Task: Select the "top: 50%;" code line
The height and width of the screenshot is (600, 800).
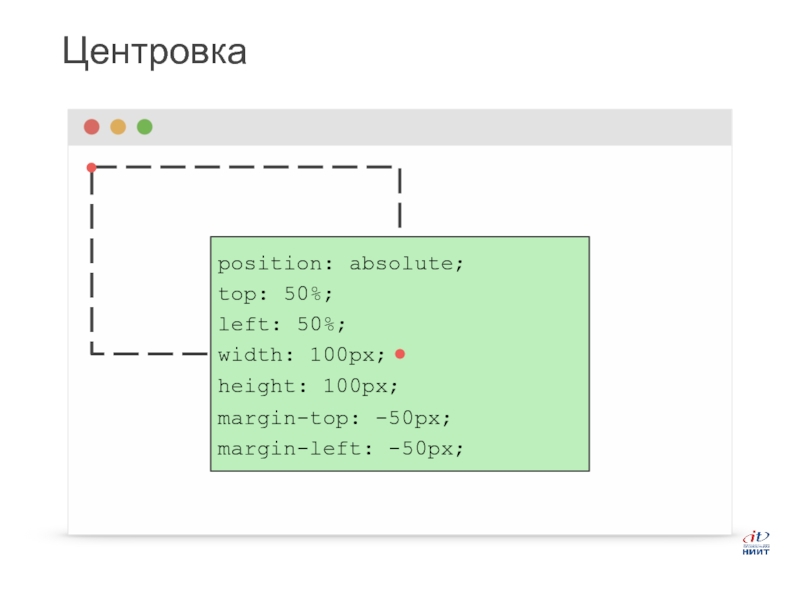Action: 275,294
